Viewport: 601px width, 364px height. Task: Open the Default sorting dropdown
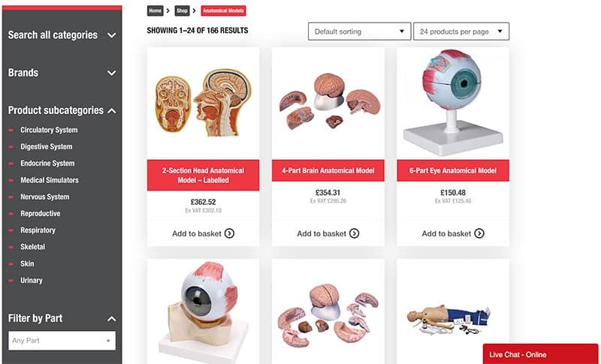pyautogui.click(x=360, y=32)
